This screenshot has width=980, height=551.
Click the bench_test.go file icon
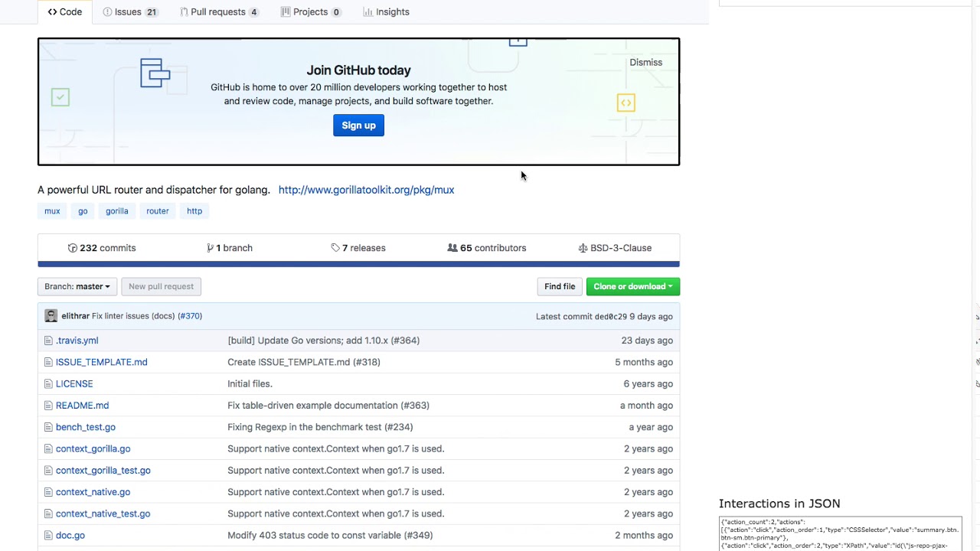tap(48, 427)
